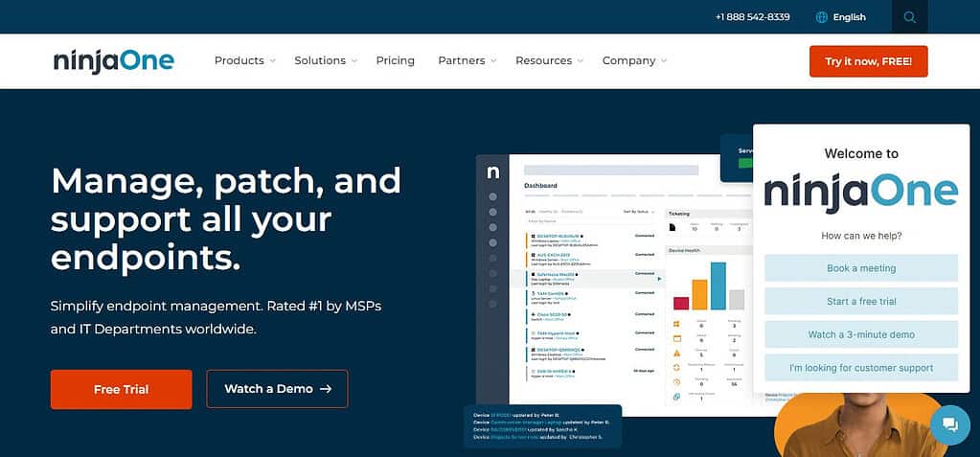The width and height of the screenshot is (980, 457).
Task: Click the Products chevron arrow
Action: (272, 61)
